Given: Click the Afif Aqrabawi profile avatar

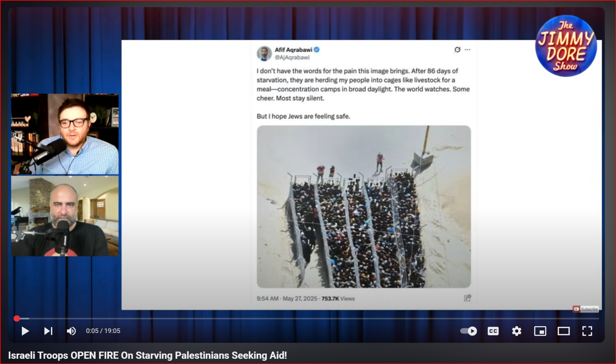Looking at the screenshot, I should [264, 53].
